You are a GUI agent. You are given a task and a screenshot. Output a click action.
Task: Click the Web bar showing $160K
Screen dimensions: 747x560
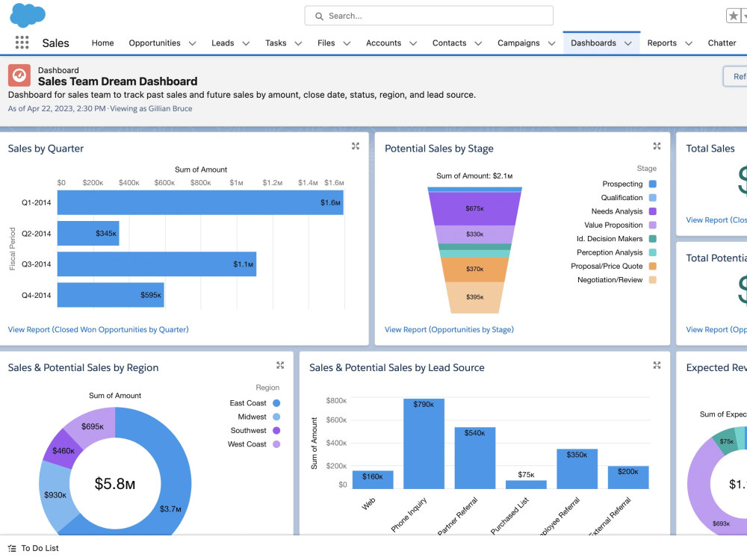(x=373, y=480)
